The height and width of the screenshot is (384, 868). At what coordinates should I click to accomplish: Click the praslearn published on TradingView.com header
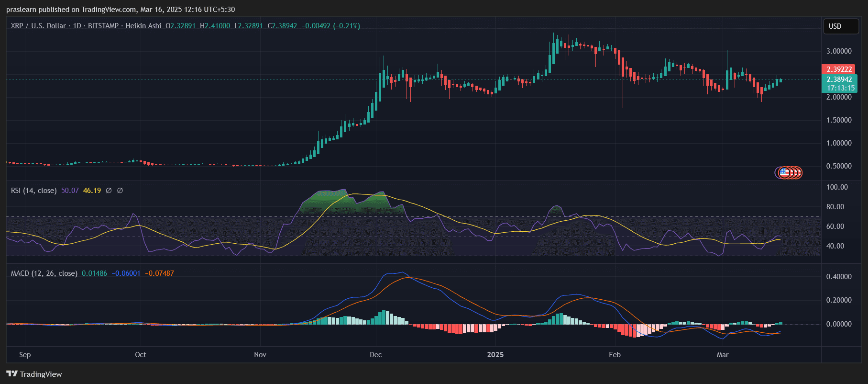[x=121, y=10]
